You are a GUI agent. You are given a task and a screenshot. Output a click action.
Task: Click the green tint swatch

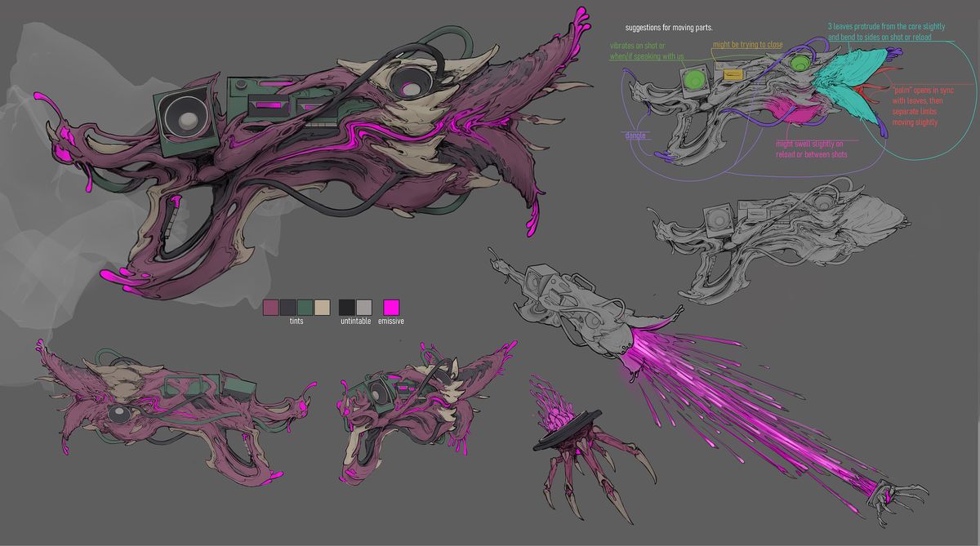(305, 307)
